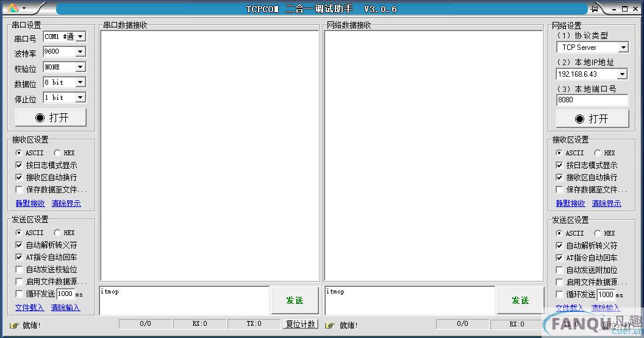The image size is (644, 338).
Task: Open the serial port with 打开 button
Action: pos(51,118)
